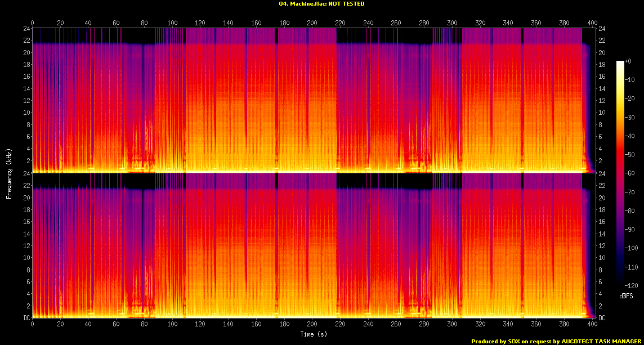This screenshot has width=644, height=345.
Task: Click the -90 label on the dBFS scale
Action: 630,230
